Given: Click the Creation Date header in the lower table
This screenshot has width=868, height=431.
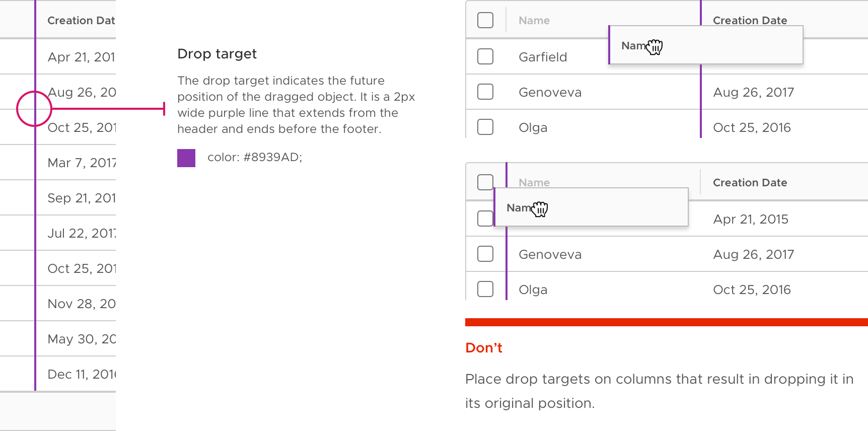Looking at the screenshot, I should pyautogui.click(x=750, y=182).
